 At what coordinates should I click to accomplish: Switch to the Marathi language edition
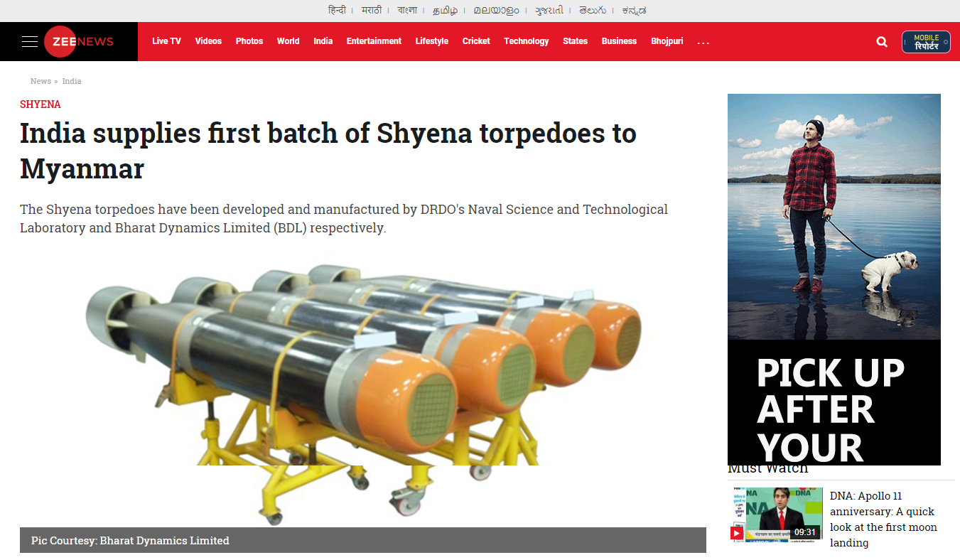click(372, 10)
